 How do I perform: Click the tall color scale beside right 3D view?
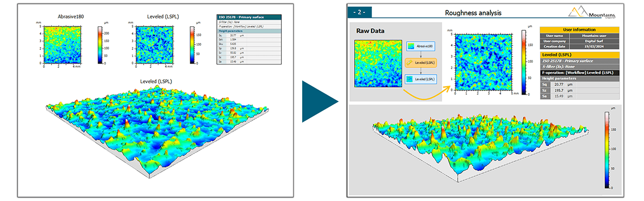[607, 150]
